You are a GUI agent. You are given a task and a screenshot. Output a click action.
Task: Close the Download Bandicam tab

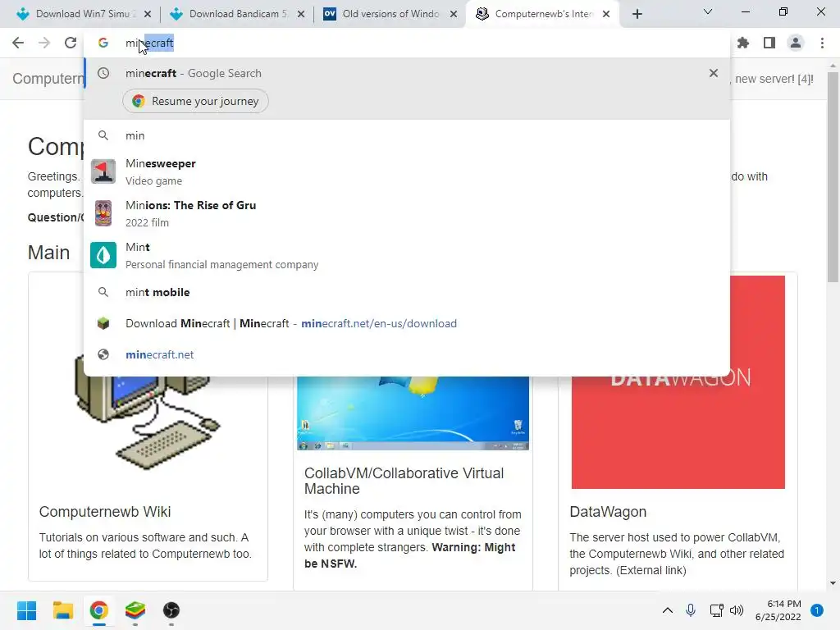click(301, 14)
